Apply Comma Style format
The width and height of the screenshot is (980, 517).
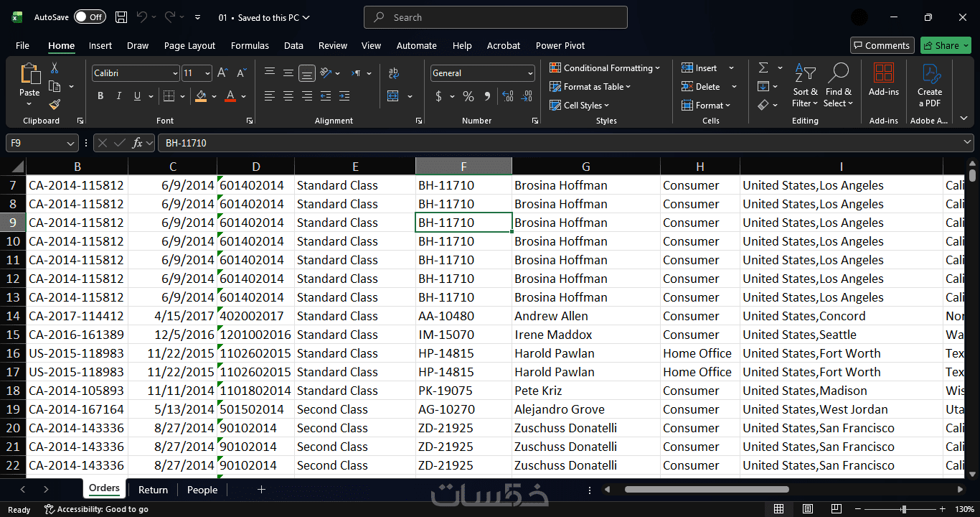click(x=488, y=96)
